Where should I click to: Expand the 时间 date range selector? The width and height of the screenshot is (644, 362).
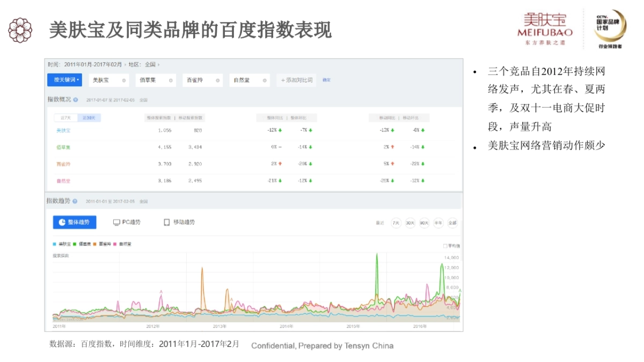125,64
